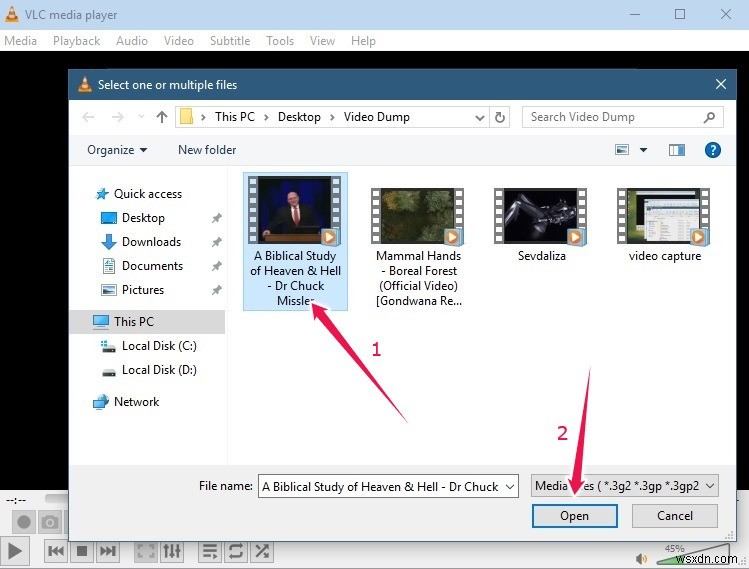Click the Cancel button
This screenshot has height=569, width=749.
pos(674,516)
